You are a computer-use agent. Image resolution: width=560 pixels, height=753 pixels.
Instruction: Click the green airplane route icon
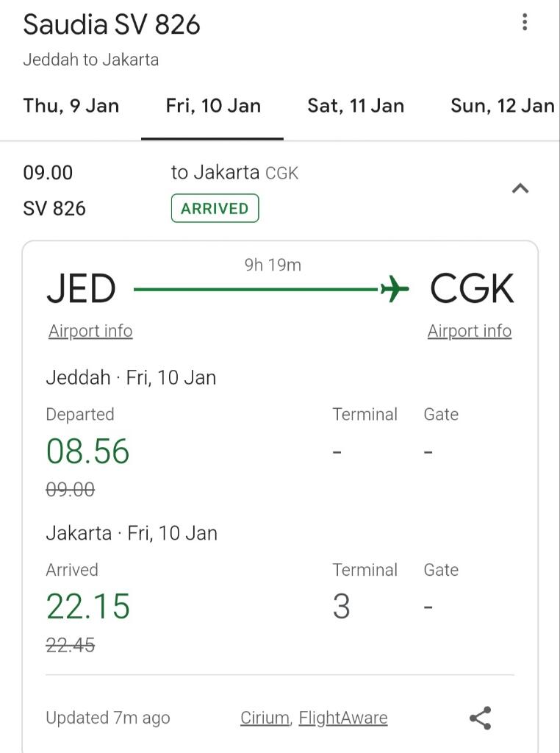(394, 289)
